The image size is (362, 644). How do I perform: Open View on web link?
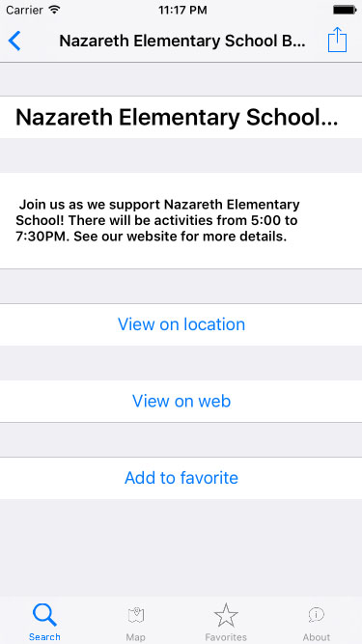coord(181,402)
